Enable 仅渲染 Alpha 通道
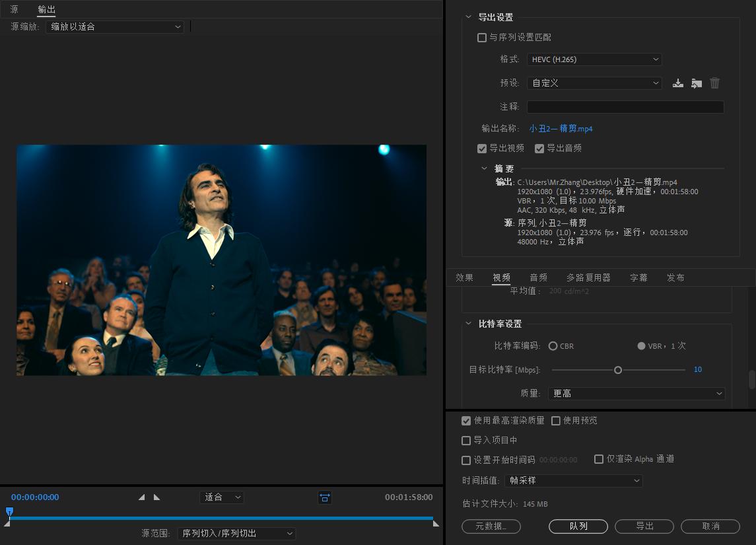756x545 pixels. [x=599, y=458]
